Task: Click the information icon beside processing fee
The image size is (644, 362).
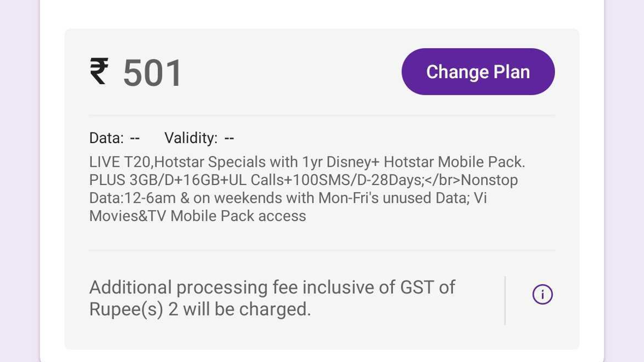Action: [x=542, y=294]
